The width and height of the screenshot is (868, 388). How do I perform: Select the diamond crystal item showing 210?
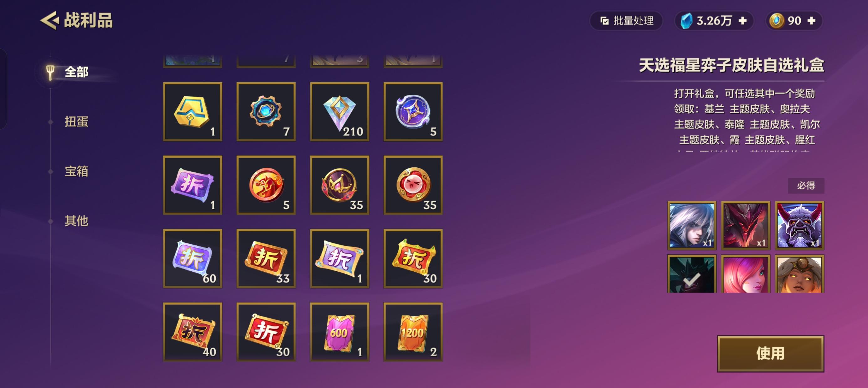coord(339,112)
